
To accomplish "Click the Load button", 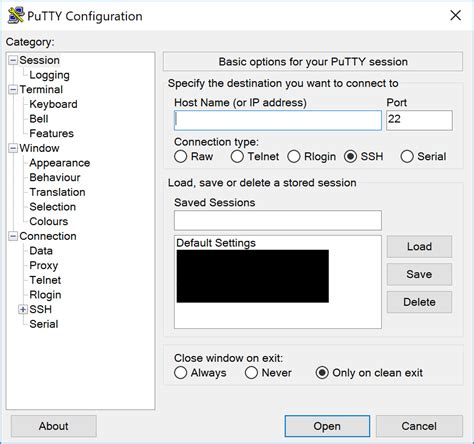I will [x=419, y=247].
